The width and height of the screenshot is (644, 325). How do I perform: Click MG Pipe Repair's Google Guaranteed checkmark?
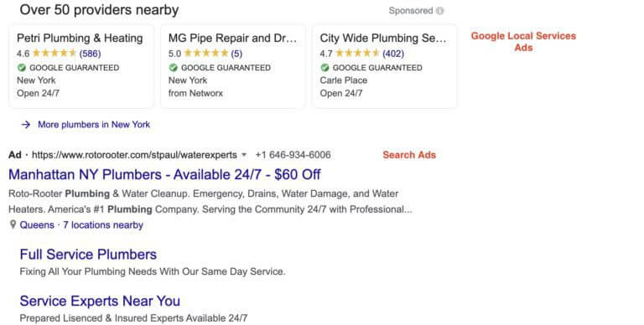point(174,67)
